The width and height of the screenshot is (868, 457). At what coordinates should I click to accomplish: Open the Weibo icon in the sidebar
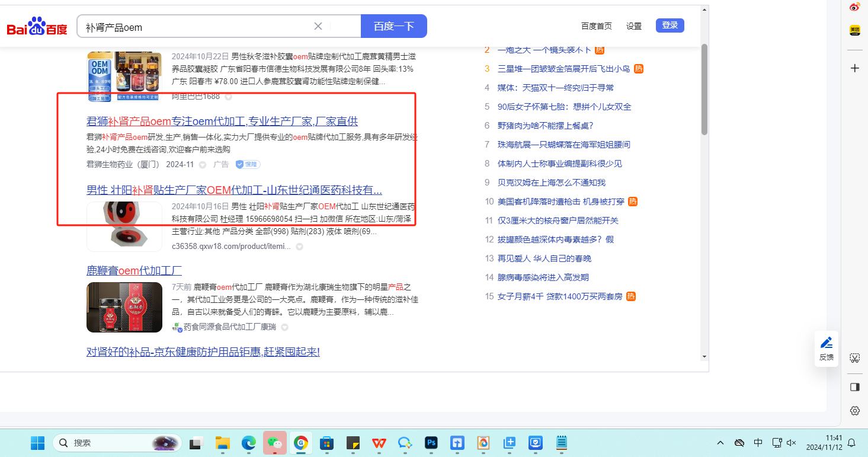coord(854,7)
